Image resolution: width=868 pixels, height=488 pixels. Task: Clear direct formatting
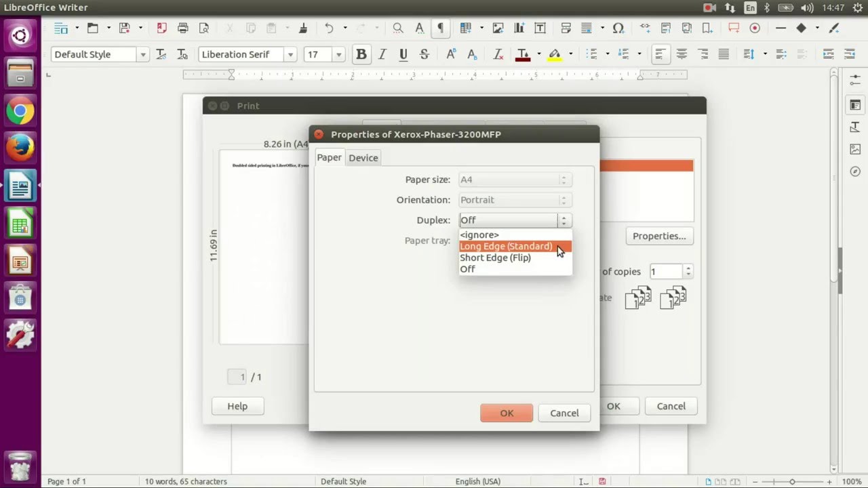(498, 54)
